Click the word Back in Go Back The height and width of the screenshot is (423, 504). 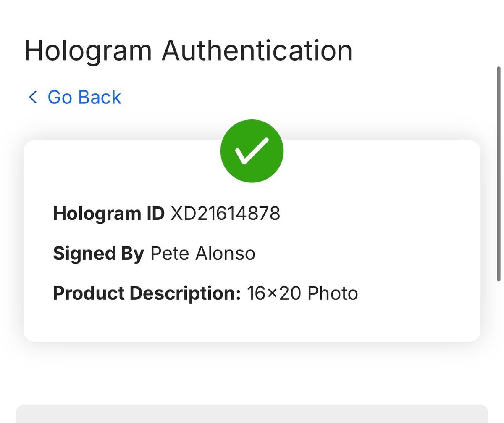pos(100,97)
